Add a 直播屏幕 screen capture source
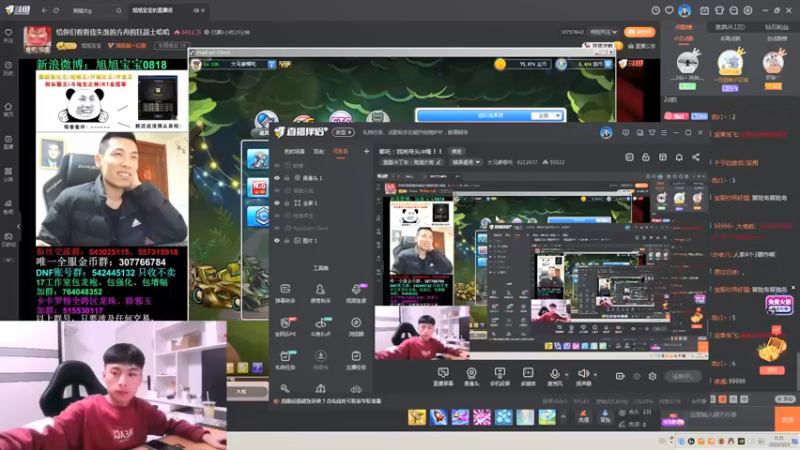This screenshot has width=800, height=450. point(443,377)
